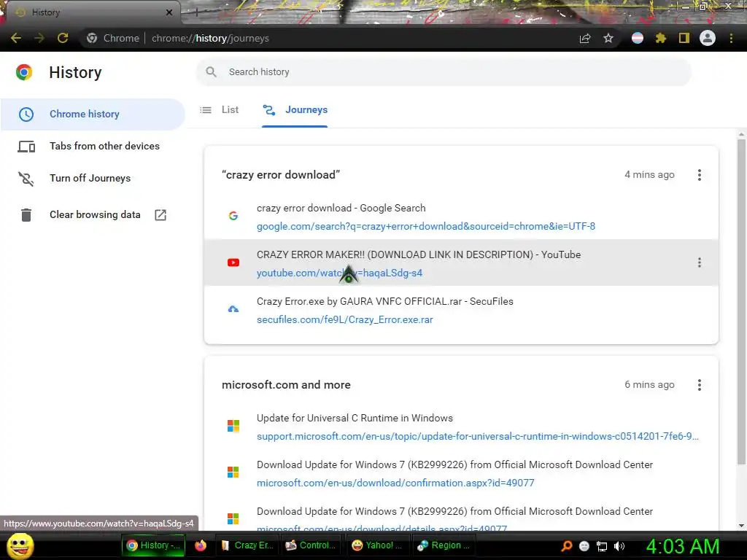
Task: Switch to the Yahoo! taskbar window
Action: click(378, 545)
